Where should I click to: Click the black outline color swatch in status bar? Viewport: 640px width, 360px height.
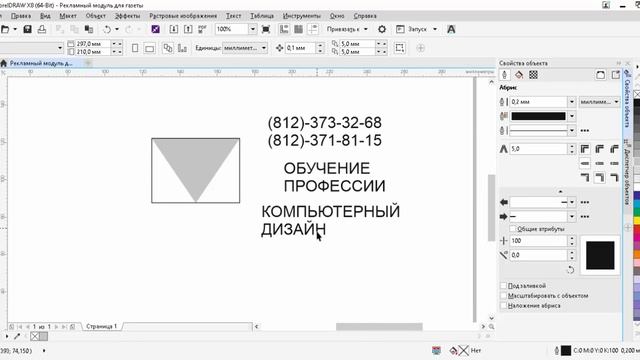[x=566, y=350]
